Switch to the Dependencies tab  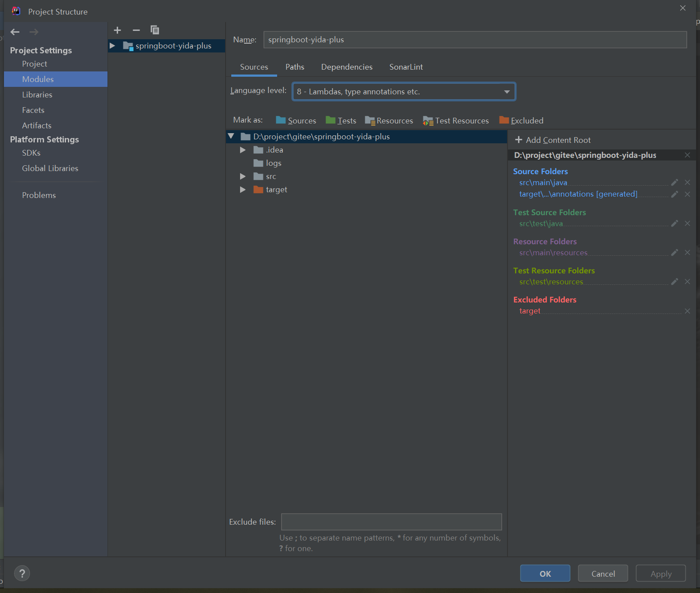[347, 67]
